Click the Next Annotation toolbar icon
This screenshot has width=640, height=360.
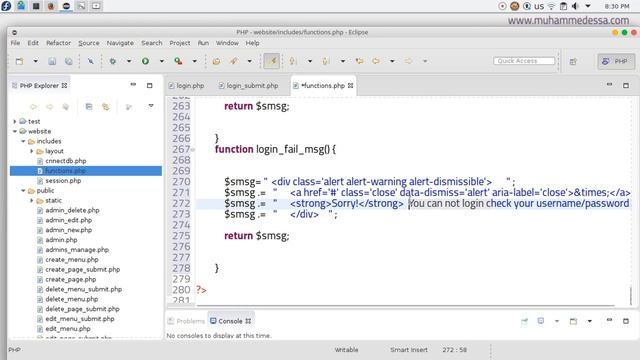293,61
